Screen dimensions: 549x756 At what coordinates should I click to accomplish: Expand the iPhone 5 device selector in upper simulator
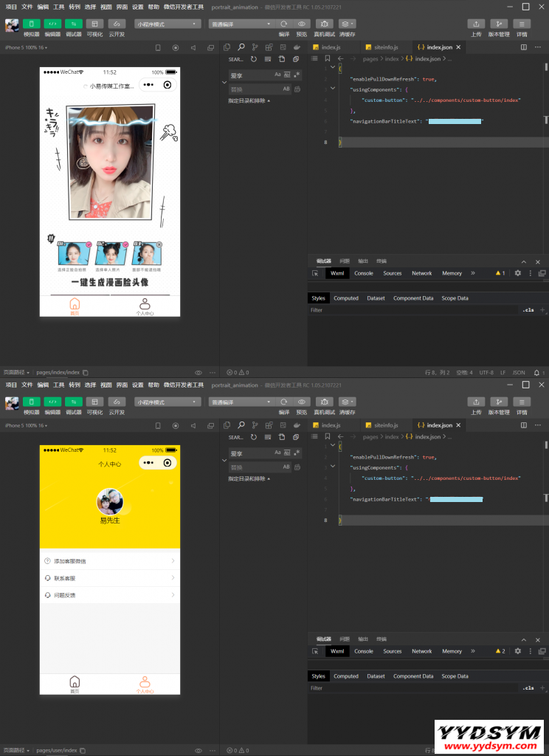coord(26,47)
